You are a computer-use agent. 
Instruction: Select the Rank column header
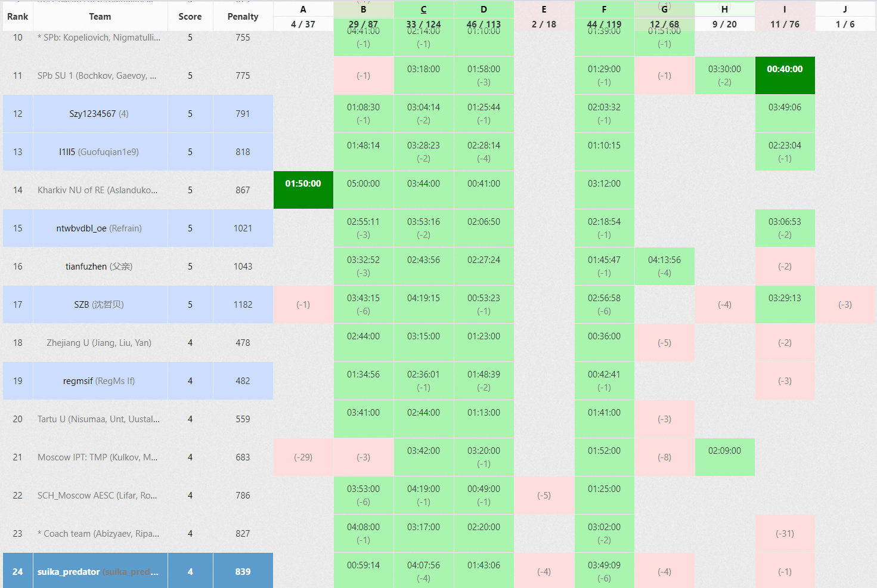(x=17, y=17)
